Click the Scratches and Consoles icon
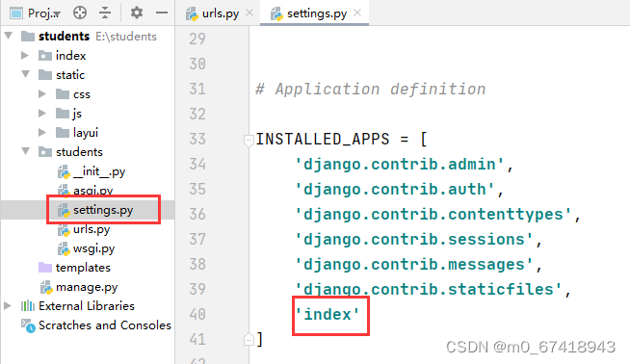Screen dimensions: 630x364 [x=28, y=325]
